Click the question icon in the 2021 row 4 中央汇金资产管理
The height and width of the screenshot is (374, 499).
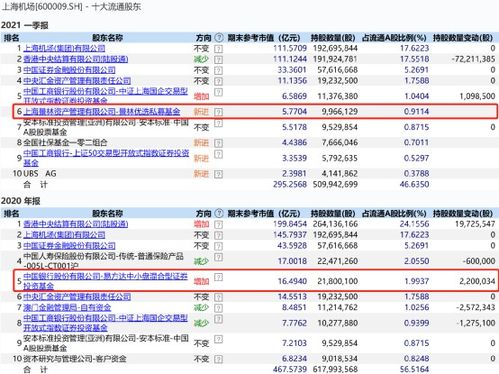click(218, 81)
